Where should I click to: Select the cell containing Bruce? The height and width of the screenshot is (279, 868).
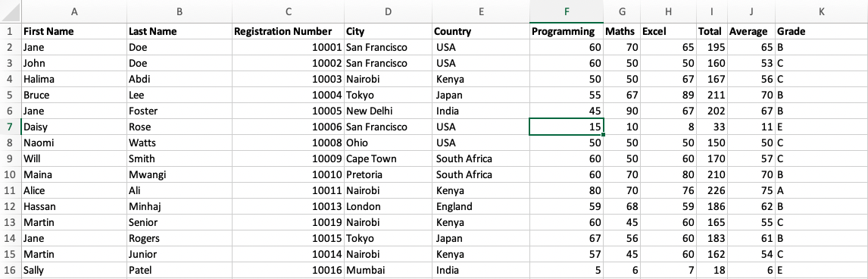tap(73, 96)
